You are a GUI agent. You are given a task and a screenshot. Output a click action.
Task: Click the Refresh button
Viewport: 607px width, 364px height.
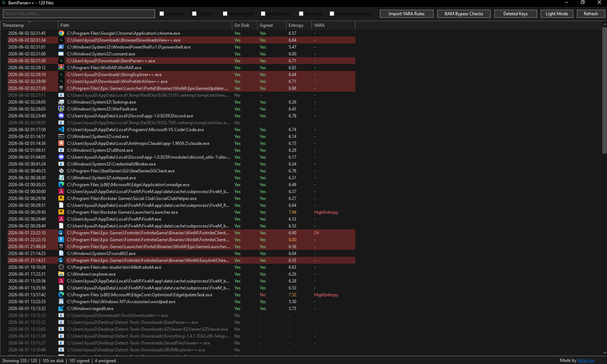[591, 14]
